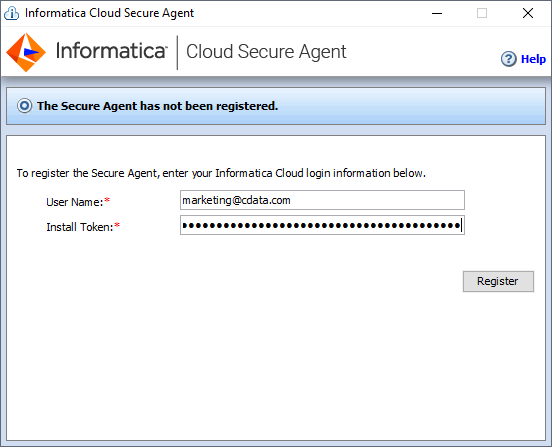The image size is (552, 447).
Task: Click the blue question mark help icon
Action: pos(508,59)
